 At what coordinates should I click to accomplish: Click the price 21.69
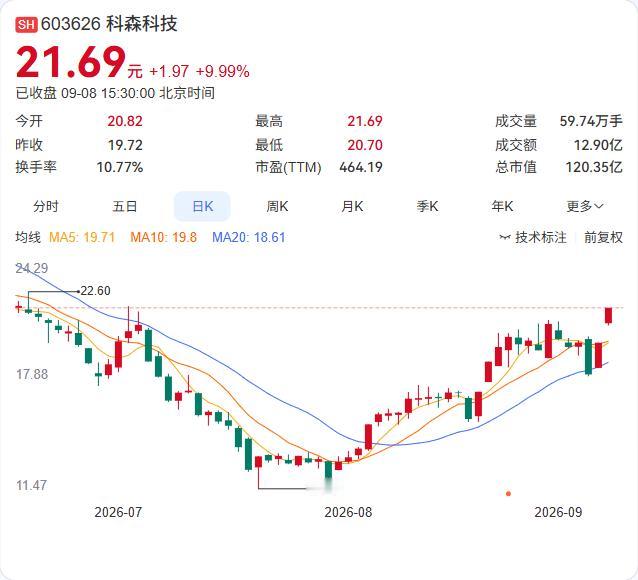pyautogui.click(x=71, y=62)
